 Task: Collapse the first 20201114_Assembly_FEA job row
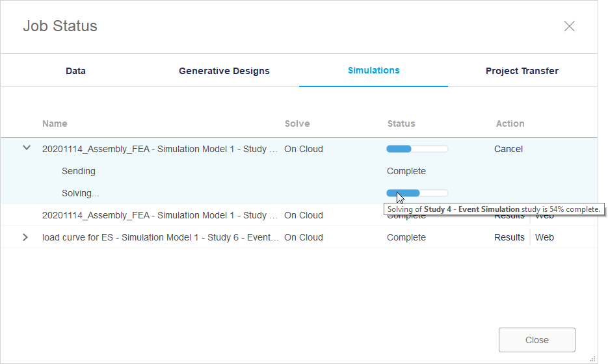[27, 148]
